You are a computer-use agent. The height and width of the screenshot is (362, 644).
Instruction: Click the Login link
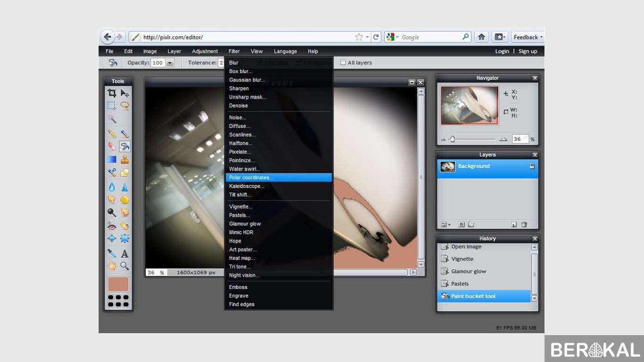502,51
